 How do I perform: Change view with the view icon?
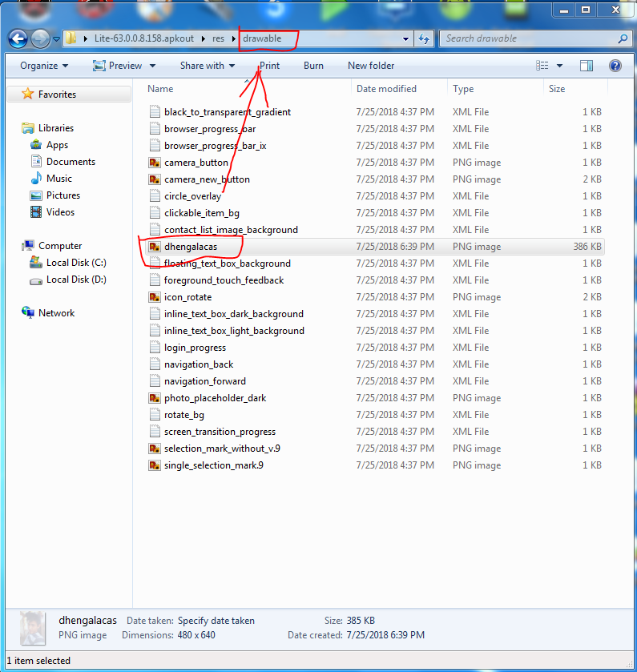coord(542,66)
